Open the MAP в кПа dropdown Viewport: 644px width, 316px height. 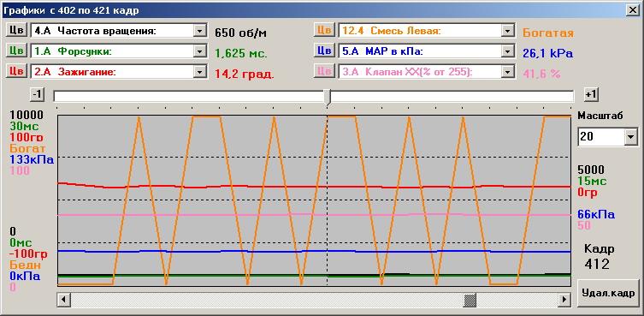(508, 51)
